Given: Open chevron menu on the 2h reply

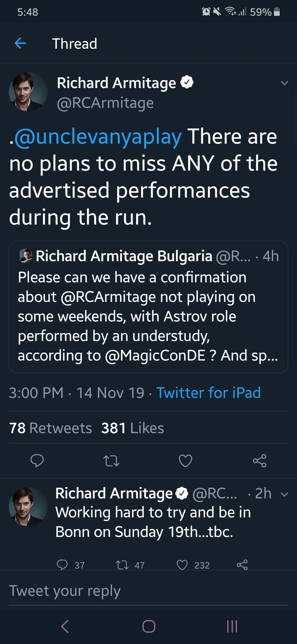Looking at the screenshot, I should [x=284, y=494].
